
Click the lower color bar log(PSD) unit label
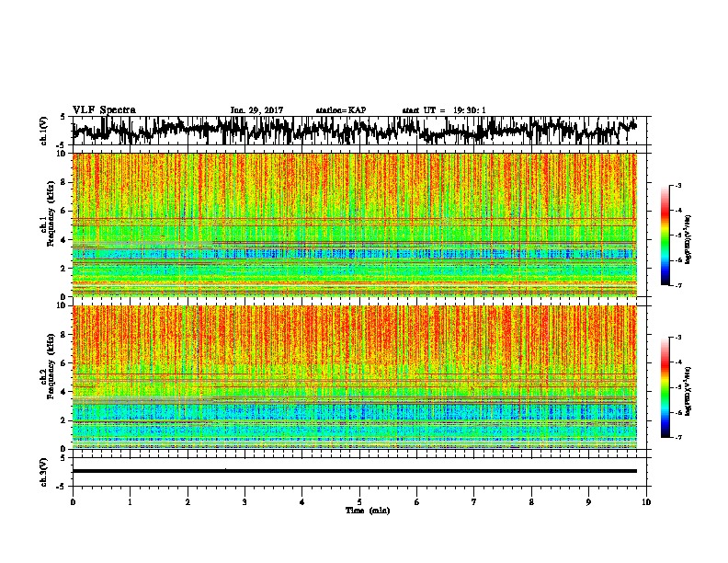(x=688, y=391)
